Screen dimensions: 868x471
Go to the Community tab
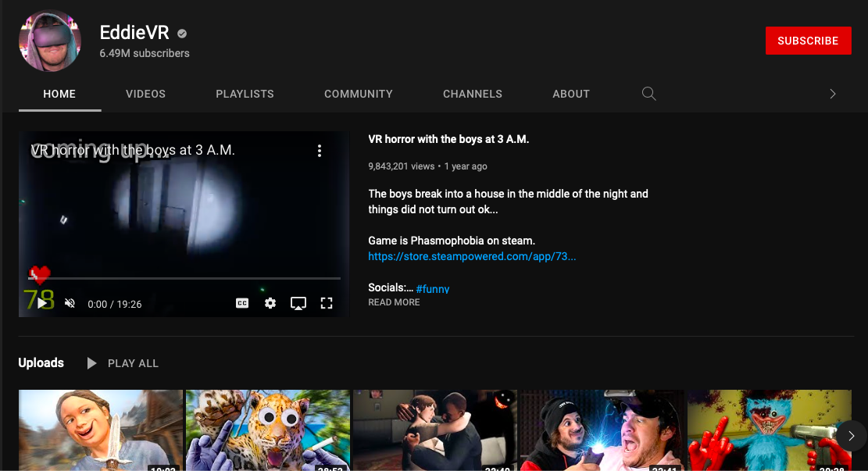point(358,94)
